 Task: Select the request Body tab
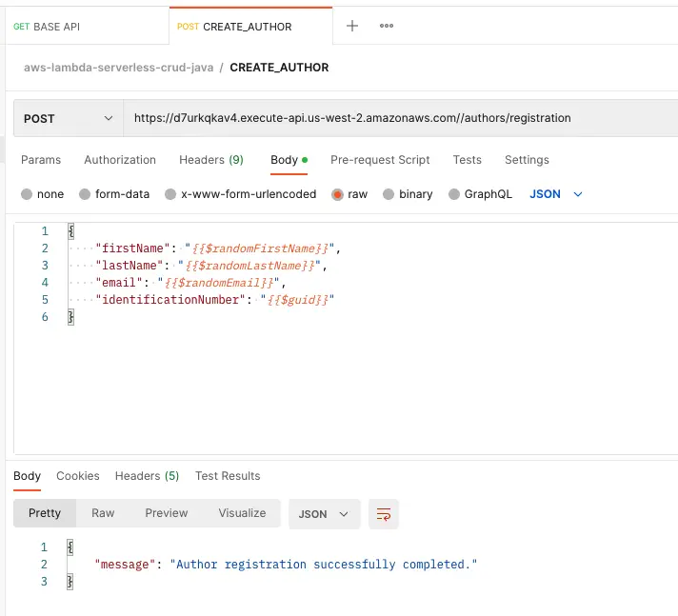(289, 160)
